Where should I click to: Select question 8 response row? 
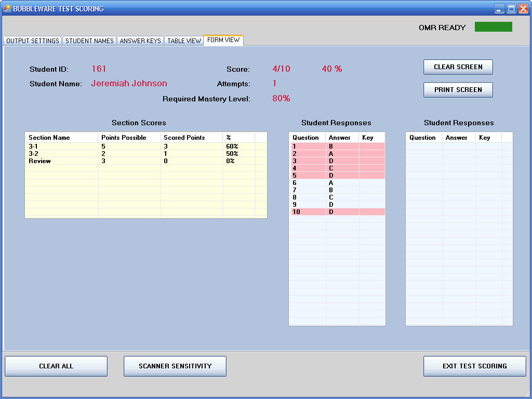tap(338, 197)
